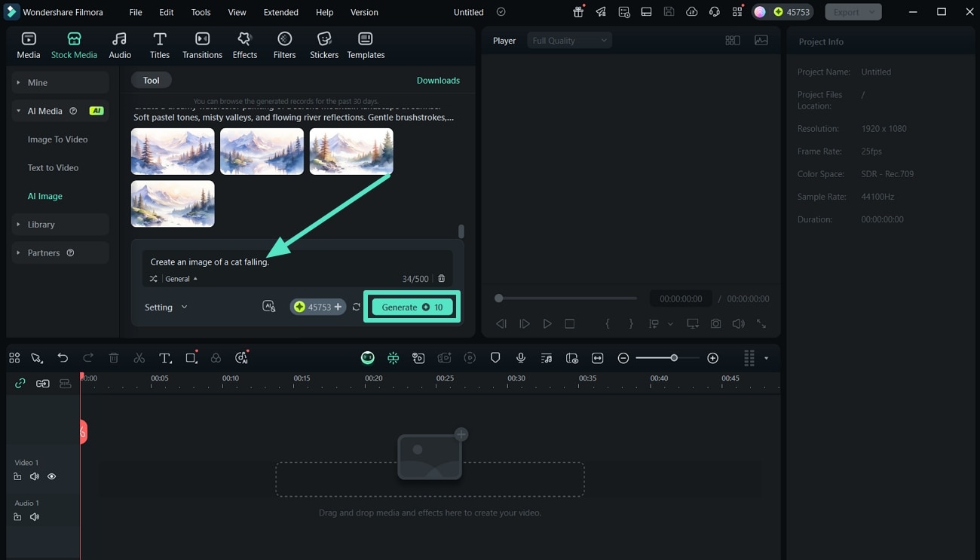
Task: Click the player progress slider knob
Action: 498,298
